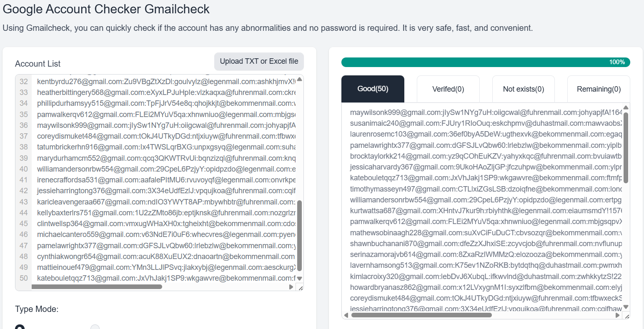The width and height of the screenshot is (644, 329).
Task: Click results panel scroll right arrow
Action: pyautogui.click(x=618, y=315)
